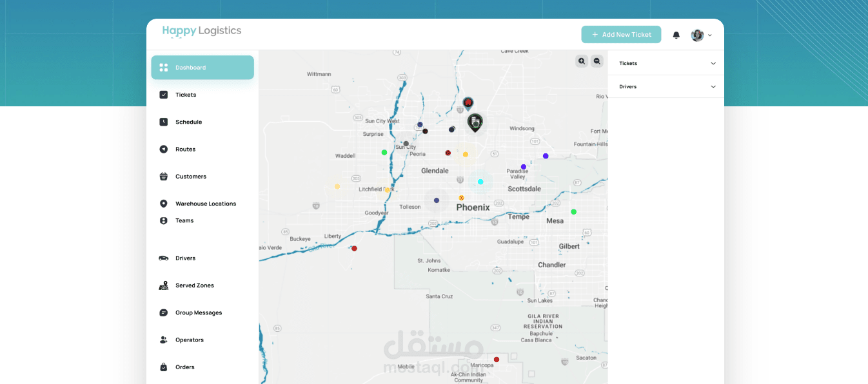Click the Dashboard grid icon

(x=163, y=68)
